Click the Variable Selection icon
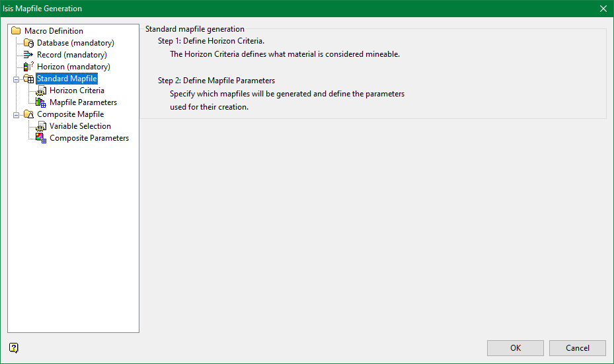Image resolution: width=614 pixels, height=364 pixels. pos(41,126)
